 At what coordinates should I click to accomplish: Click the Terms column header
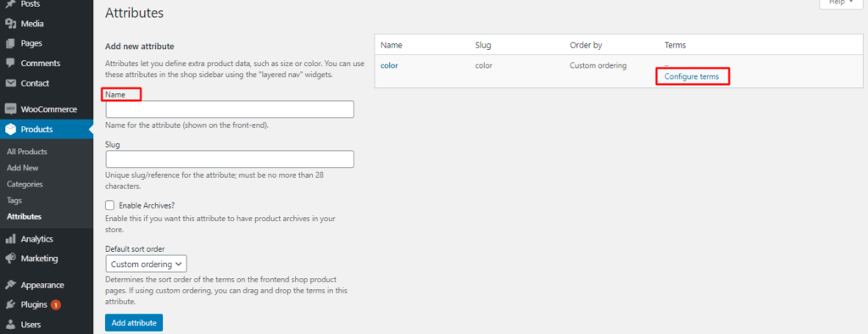(x=675, y=45)
